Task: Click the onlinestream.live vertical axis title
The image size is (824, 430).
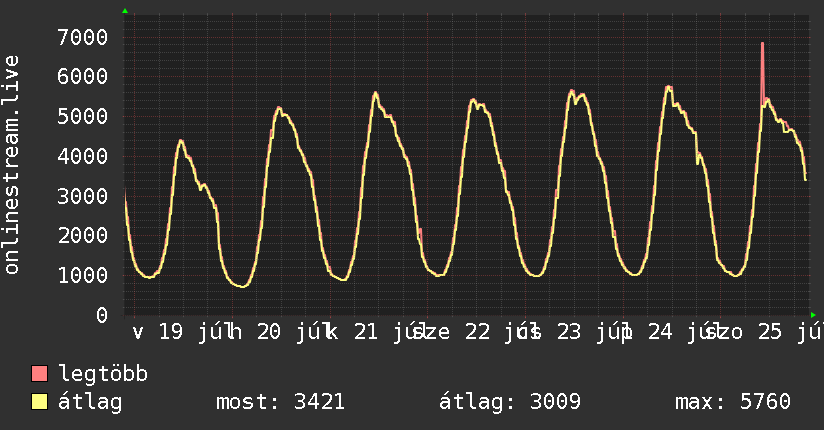Action: tap(11, 165)
